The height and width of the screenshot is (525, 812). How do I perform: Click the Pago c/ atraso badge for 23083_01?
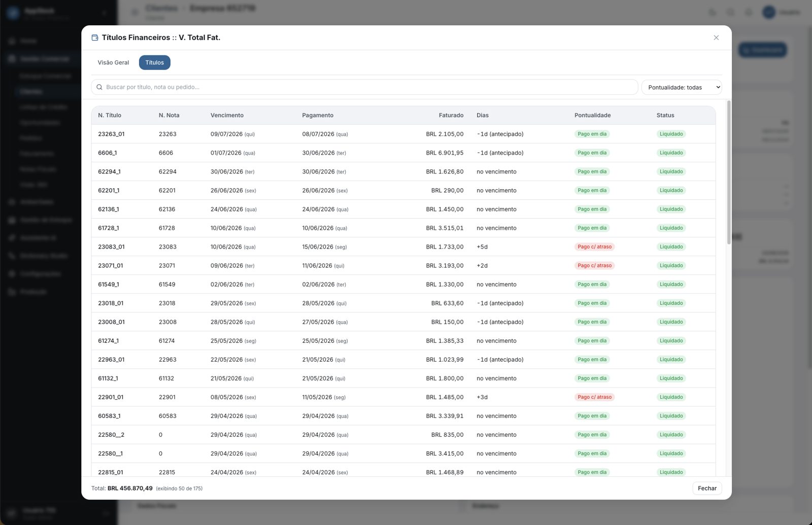594,247
